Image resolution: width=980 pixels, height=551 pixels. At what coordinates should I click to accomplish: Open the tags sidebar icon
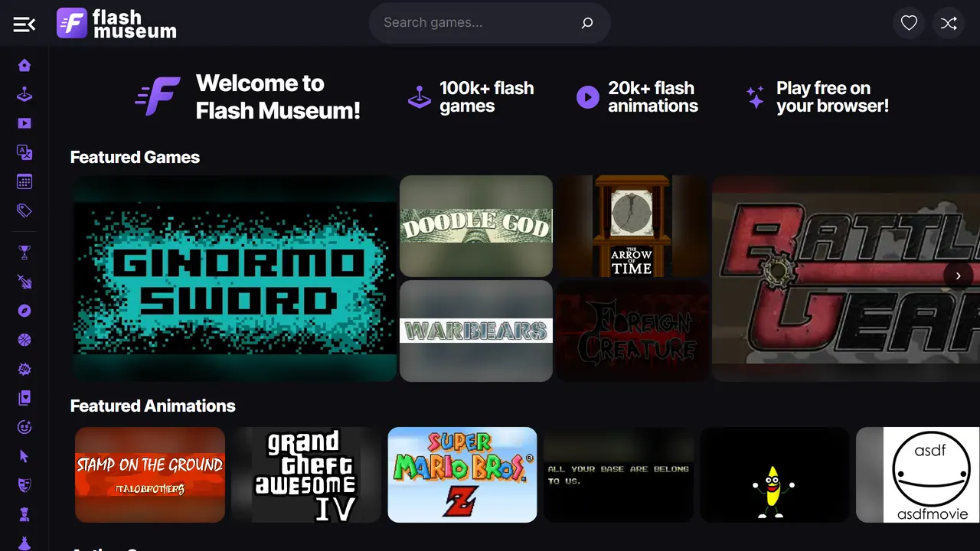click(24, 210)
